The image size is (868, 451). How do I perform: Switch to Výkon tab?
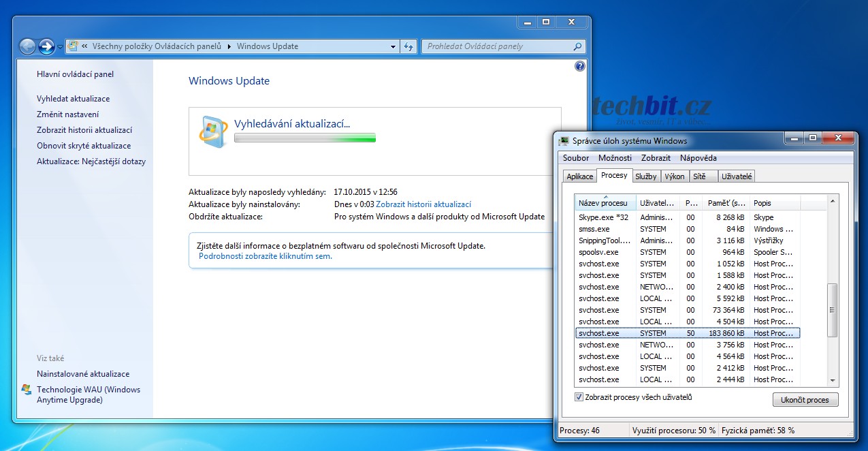675,176
